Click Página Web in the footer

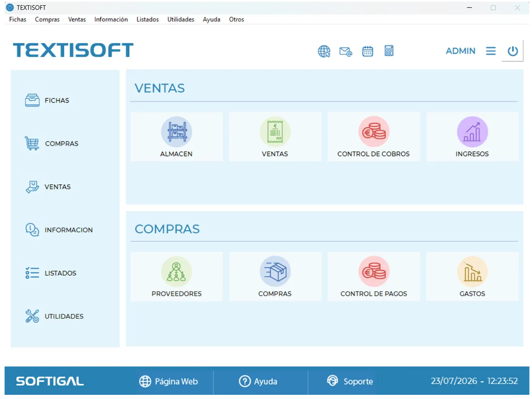(x=168, y=381)
